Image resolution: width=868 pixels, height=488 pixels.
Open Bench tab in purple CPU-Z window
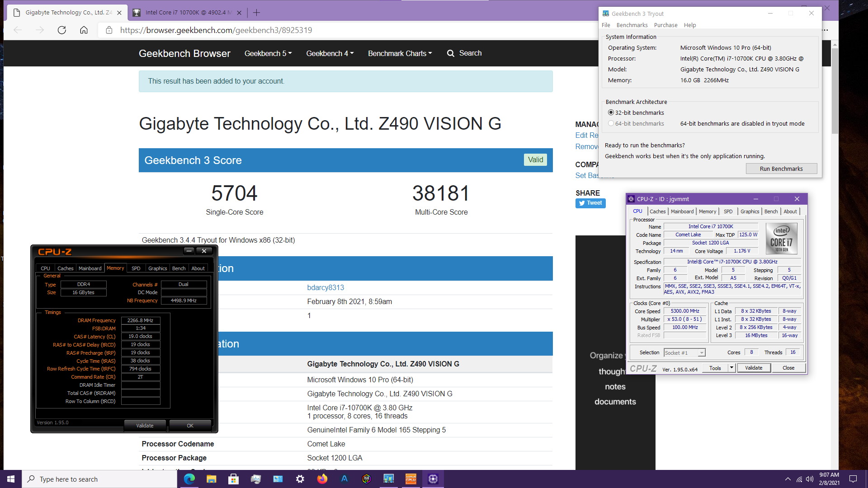pyautogui.click(x=771, y=211)
